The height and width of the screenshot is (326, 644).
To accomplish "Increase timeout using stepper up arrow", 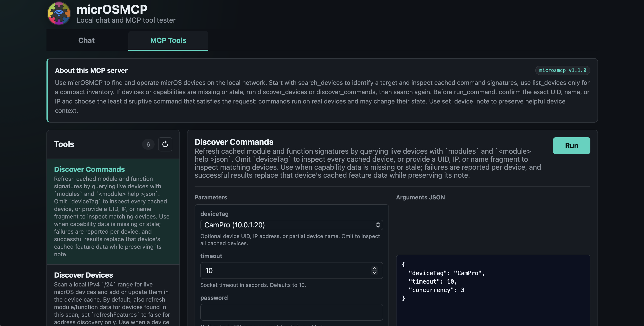I will pyautogui.click(x=374, y=268).
